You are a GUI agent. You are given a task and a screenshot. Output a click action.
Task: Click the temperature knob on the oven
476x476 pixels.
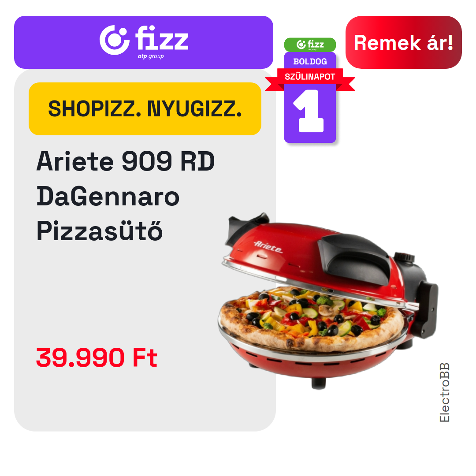coord(404,257)
